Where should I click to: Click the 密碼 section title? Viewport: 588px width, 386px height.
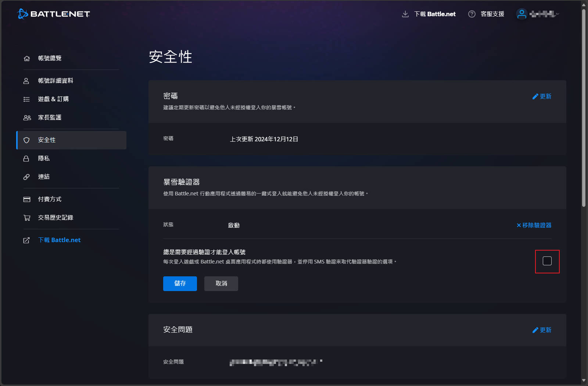point(171,96)
